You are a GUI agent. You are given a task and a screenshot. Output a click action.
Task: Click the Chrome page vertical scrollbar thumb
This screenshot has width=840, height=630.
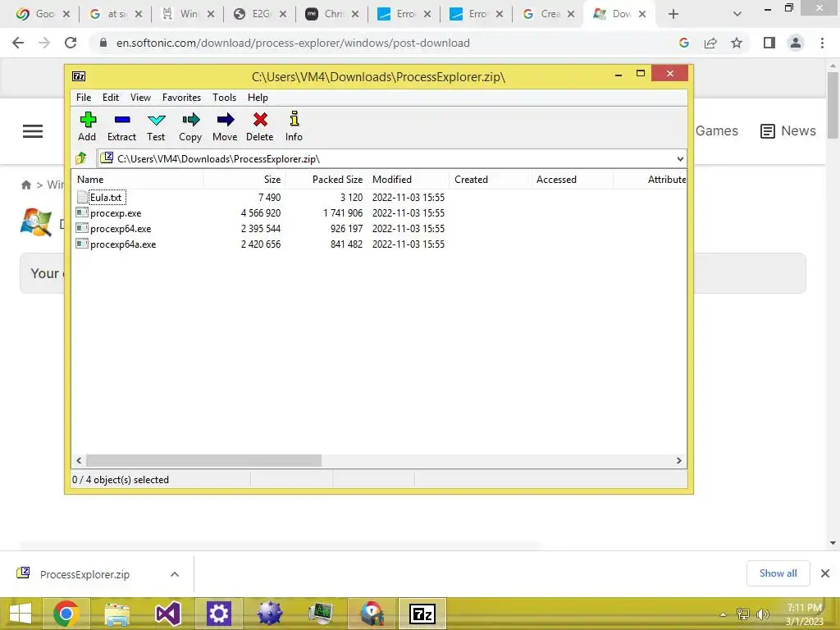pos(833,105)
